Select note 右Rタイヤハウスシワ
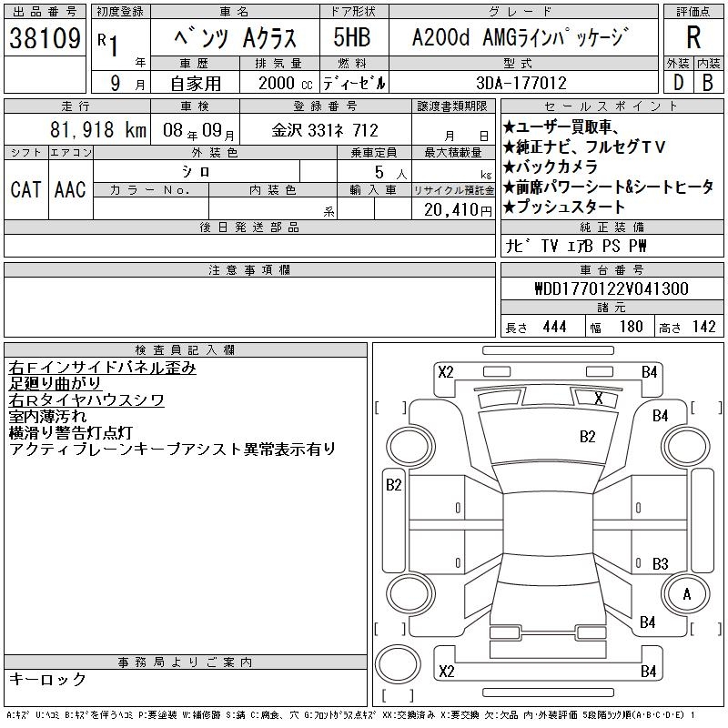 click(86, 400)
